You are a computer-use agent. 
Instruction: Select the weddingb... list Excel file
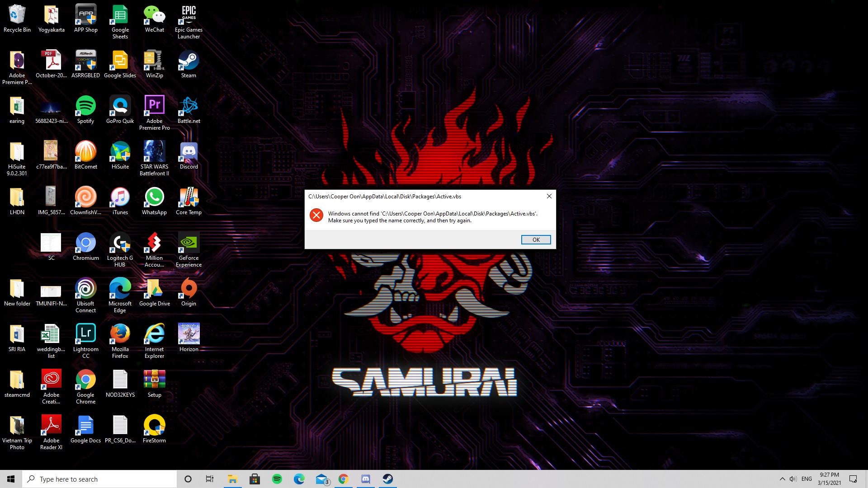click(x=51, y=342)
